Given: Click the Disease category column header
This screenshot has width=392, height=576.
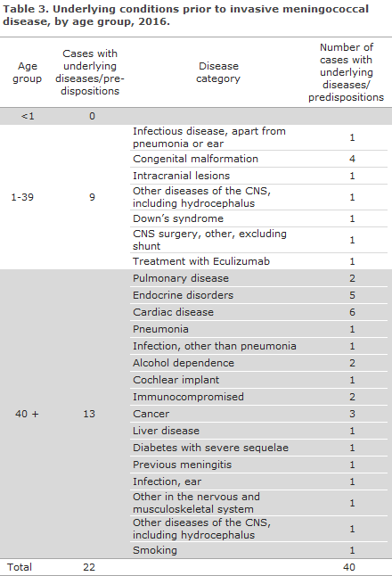Looking at the screenshot, I should [x=218, y=72].
